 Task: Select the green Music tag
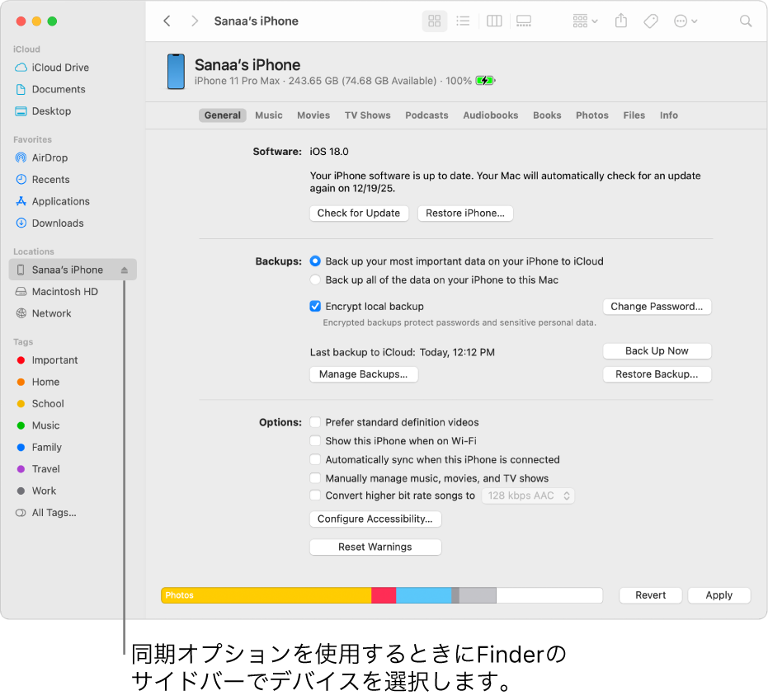[x=38, y=425]
